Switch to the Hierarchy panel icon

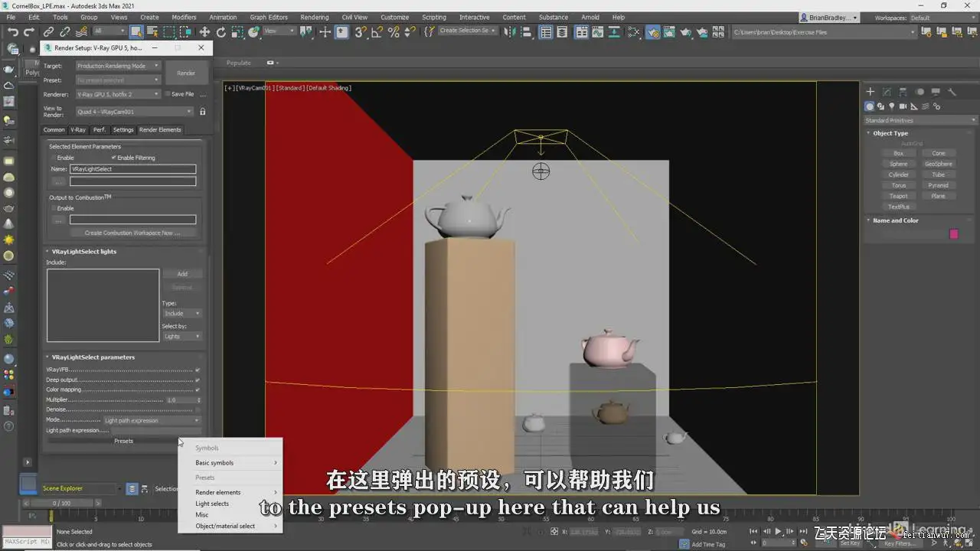point(903,92)
